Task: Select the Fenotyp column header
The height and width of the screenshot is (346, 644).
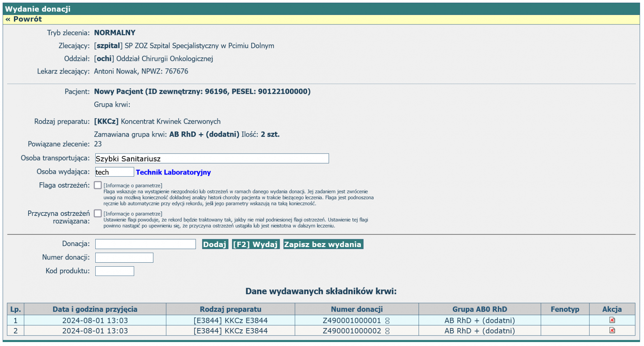Action: (565, 309)
